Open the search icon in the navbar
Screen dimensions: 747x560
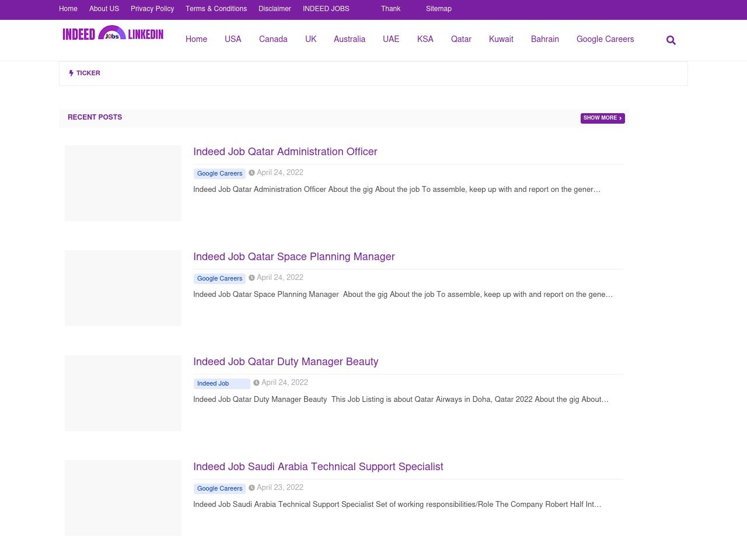[671, 40]
